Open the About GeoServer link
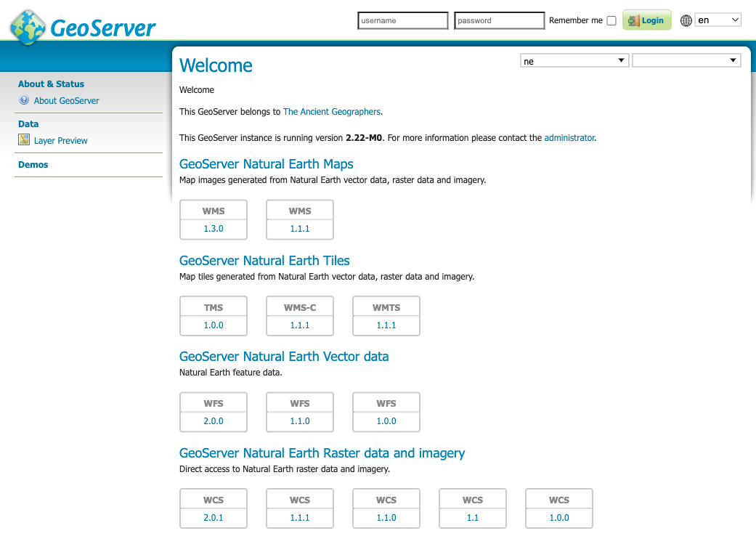 point(67,101)
